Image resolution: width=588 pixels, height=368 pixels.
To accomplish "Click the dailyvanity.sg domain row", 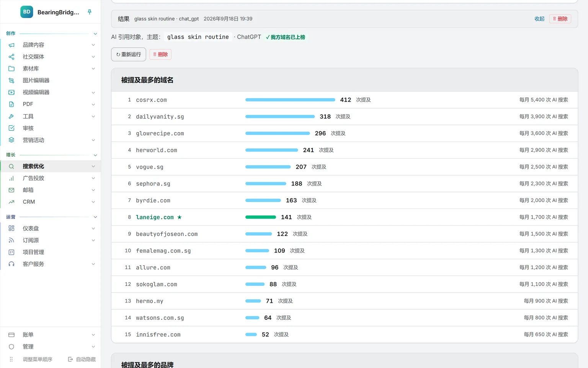I will (345, 117).
